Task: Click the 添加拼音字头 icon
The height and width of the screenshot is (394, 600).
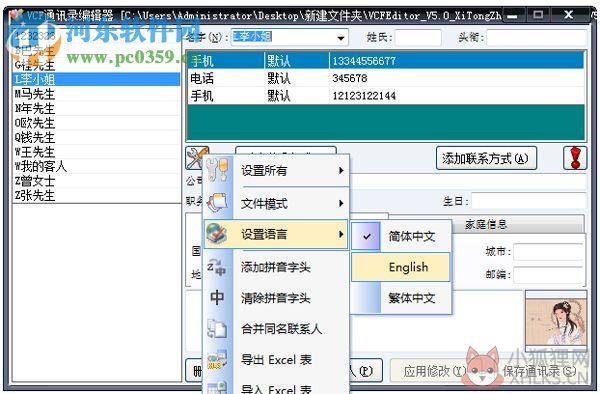Action: pyautogui.click(x=217, y=267)
